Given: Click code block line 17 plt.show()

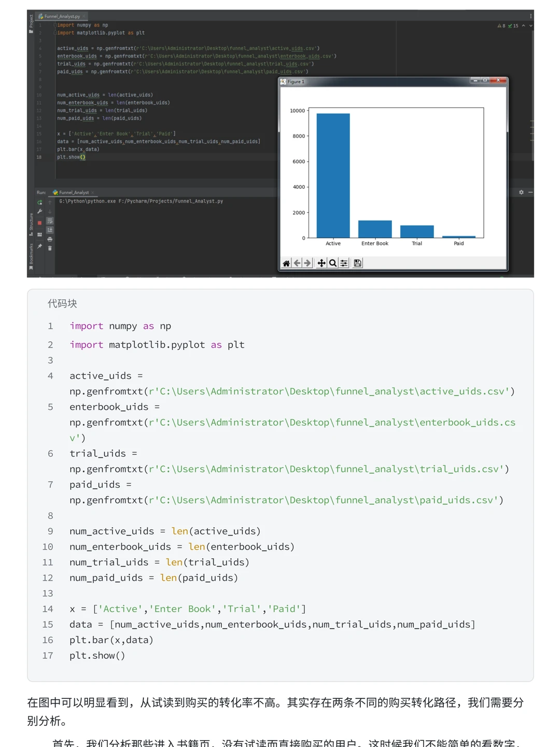Looking at the screenshot, I should pyautogui.click(x=97, y=656).
